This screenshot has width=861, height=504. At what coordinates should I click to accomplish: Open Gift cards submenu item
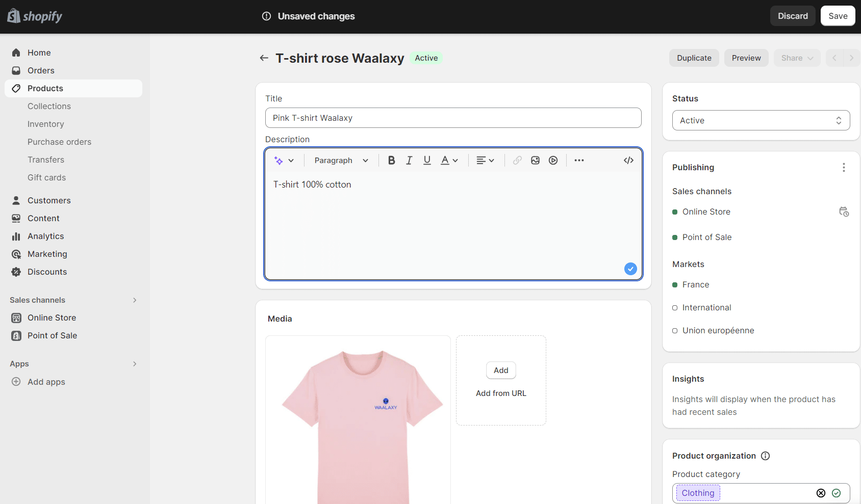46,177
